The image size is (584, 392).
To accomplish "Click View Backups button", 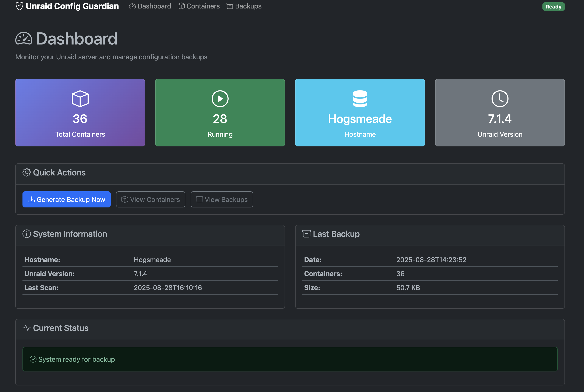I will [x=222, y=200].
